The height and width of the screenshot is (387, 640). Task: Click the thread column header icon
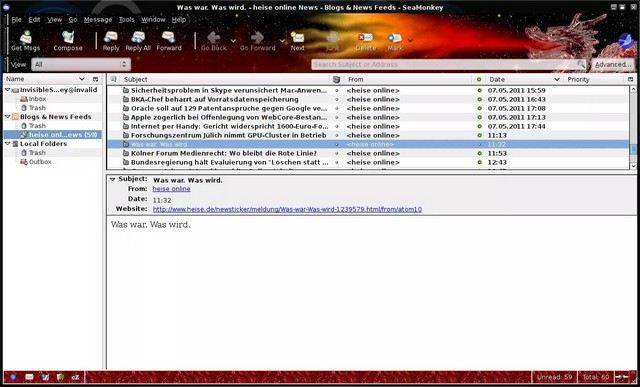pyautogui.click(x=113, y=79)
